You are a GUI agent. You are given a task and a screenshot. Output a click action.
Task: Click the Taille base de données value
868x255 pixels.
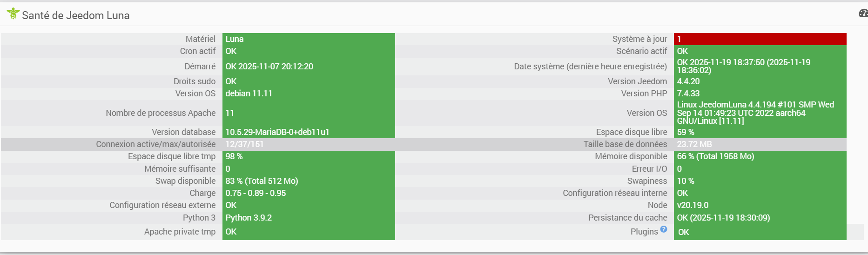pos(694,144)
